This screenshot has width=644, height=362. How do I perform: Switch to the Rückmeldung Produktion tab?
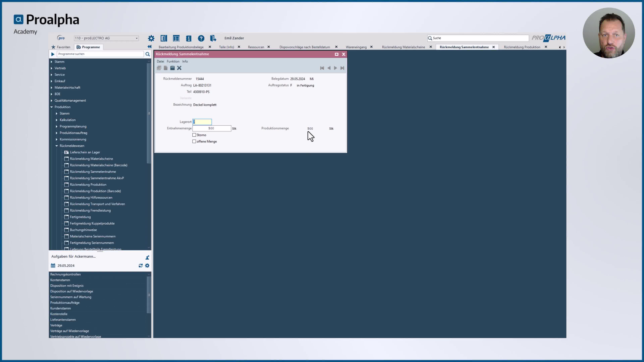[522, 47]
